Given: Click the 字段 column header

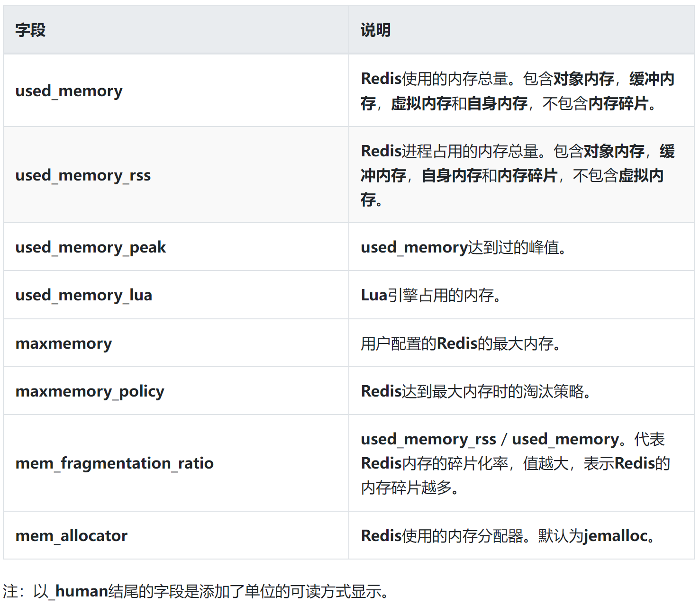Looking at the screenshot, I should tap(176, 30).
